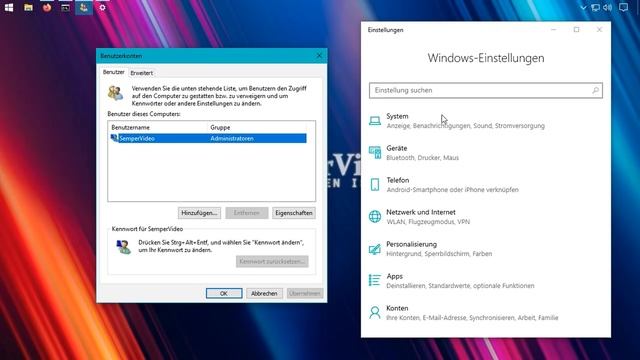Open the Netzwerk und Internet globe icon

[375, 217]
